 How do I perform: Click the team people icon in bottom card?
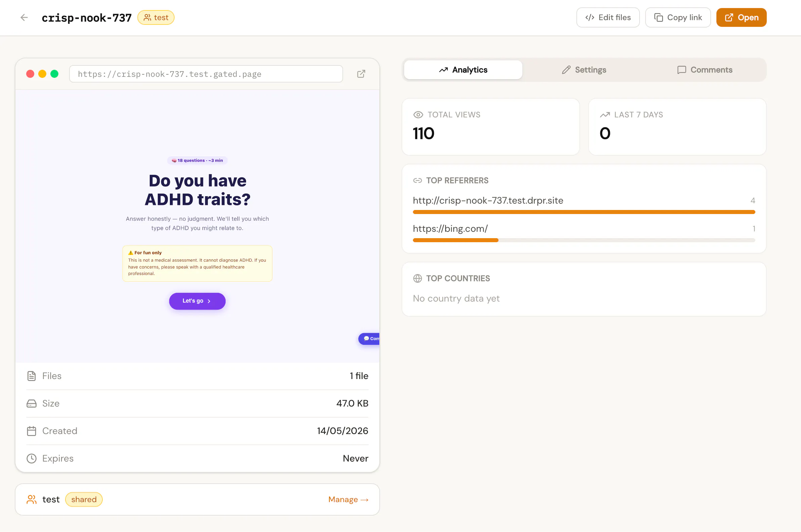[32, 499]
